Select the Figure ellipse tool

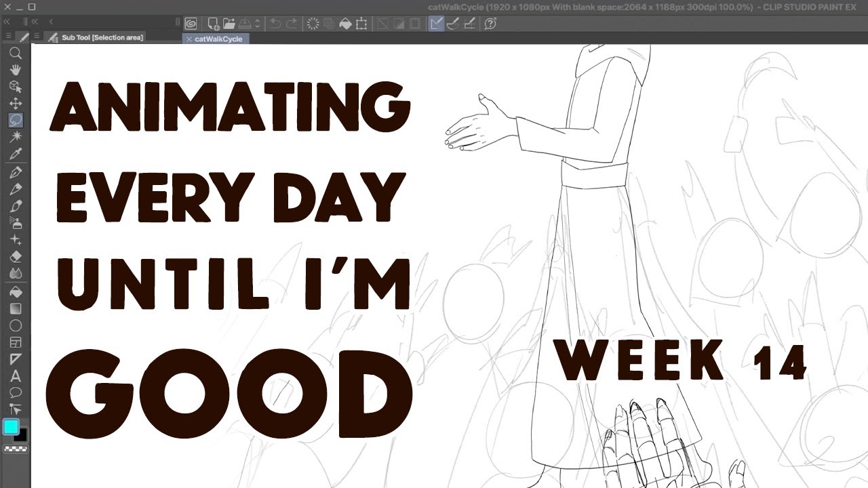point(16,326)
